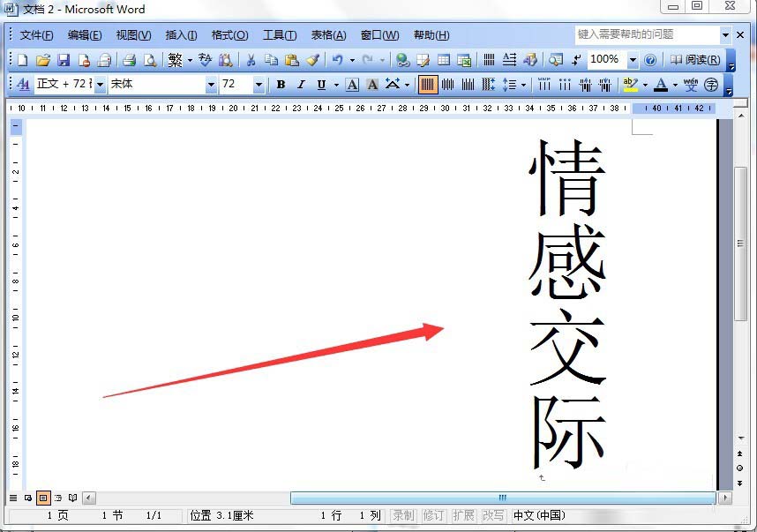The image size is (757, 532).
Task: Click 录制 in the status bar
Action: click(x=403, y=515)
